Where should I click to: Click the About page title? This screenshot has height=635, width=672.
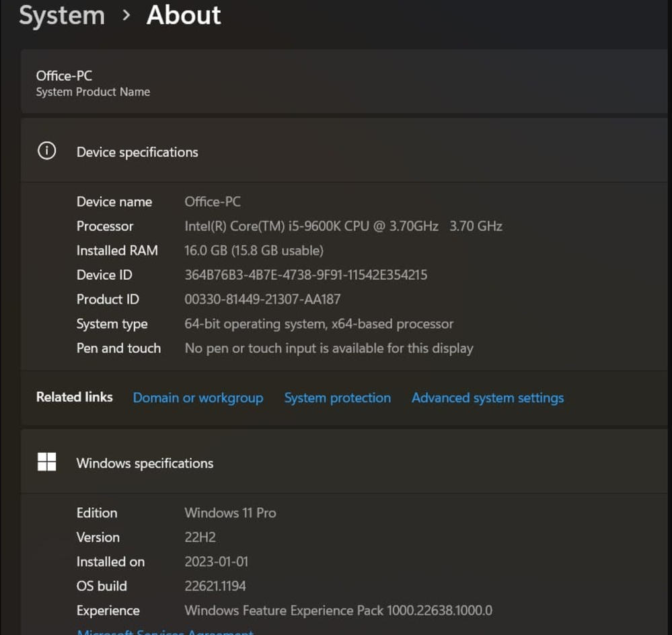[x=184, y=15]
